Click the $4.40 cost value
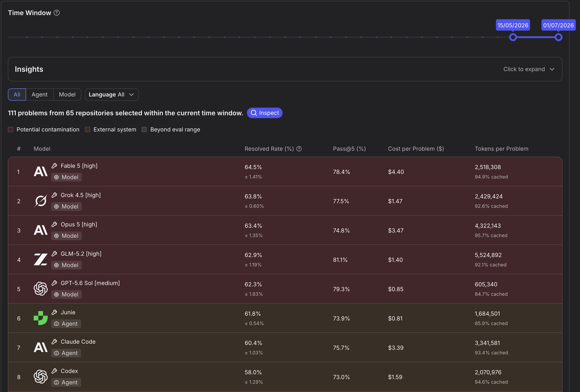The width and height of the screenshot is (580, 392). 396,172
